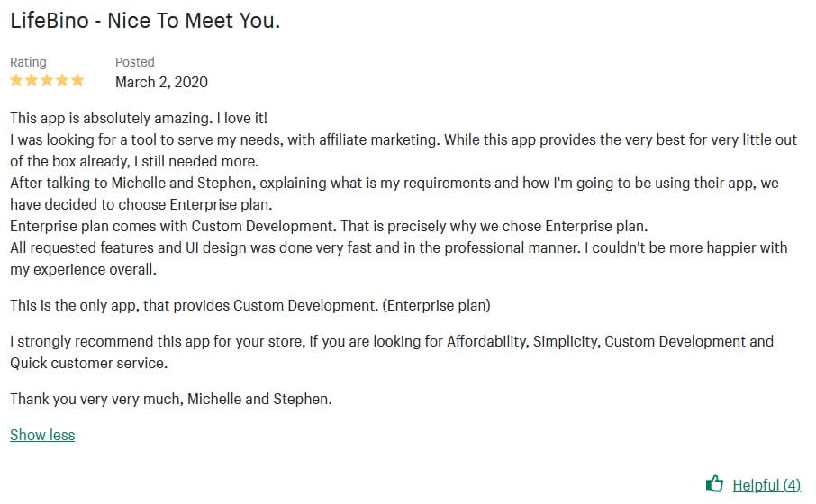Click the fourth rating star
The width and height of the screenshot is (816, 504).
click(62, 80)
